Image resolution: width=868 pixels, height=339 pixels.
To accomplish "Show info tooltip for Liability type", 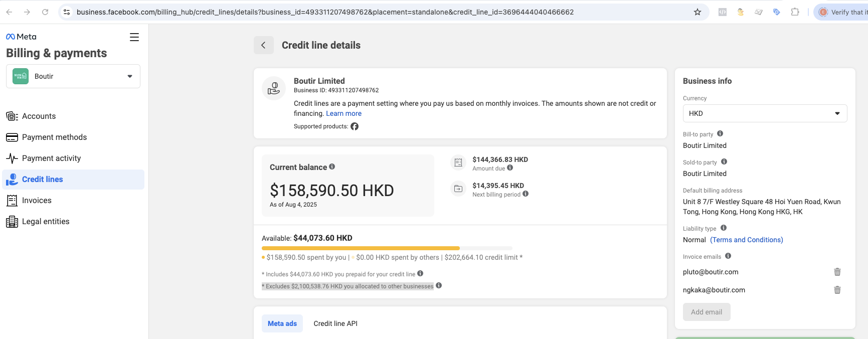I will coord(724,228).
